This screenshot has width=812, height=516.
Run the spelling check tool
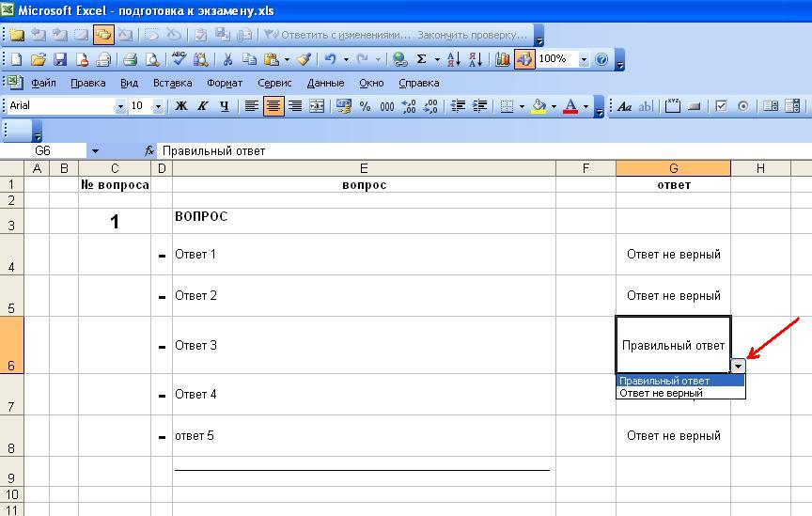[179, 59]
